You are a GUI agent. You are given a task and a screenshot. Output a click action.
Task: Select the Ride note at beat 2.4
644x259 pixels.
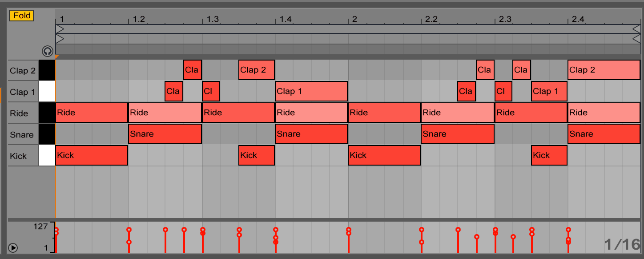[x=604, y=113]
